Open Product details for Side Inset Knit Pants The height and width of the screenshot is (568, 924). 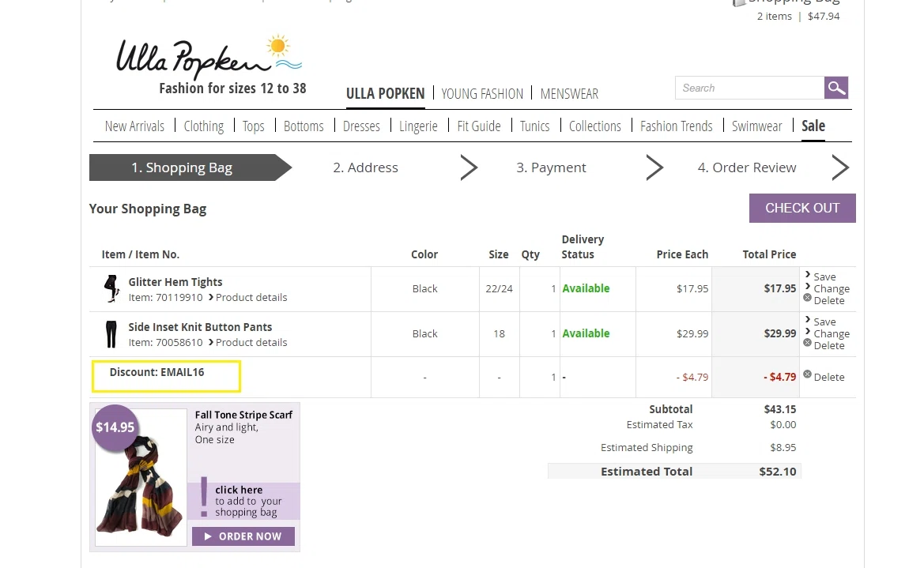click(251, 342)
